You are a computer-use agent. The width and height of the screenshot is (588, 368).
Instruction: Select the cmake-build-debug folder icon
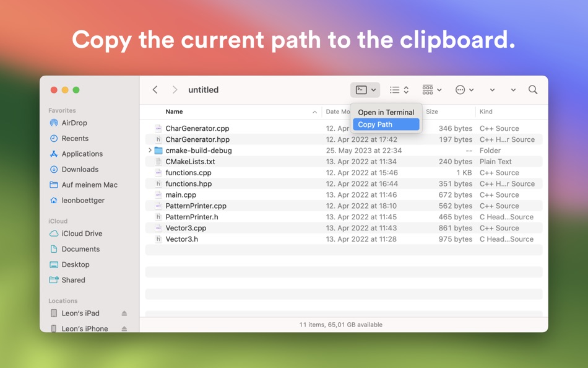pos(158,151)
